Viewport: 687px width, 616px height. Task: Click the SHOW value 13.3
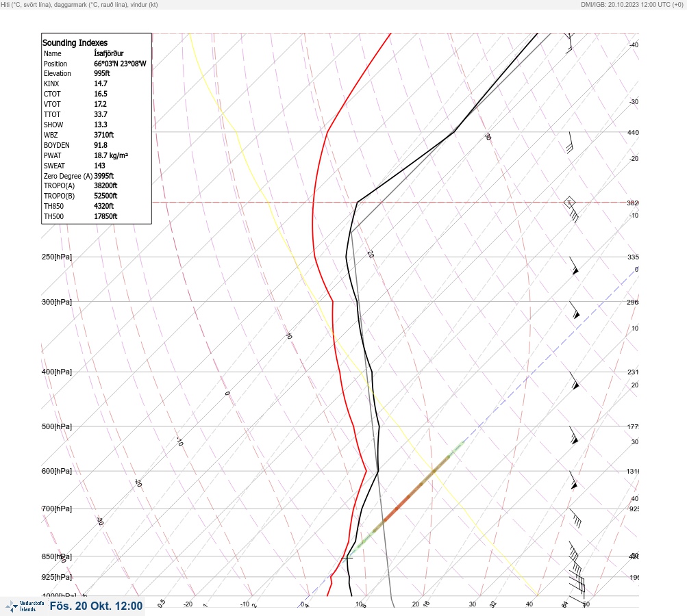(x=101, y=125)
